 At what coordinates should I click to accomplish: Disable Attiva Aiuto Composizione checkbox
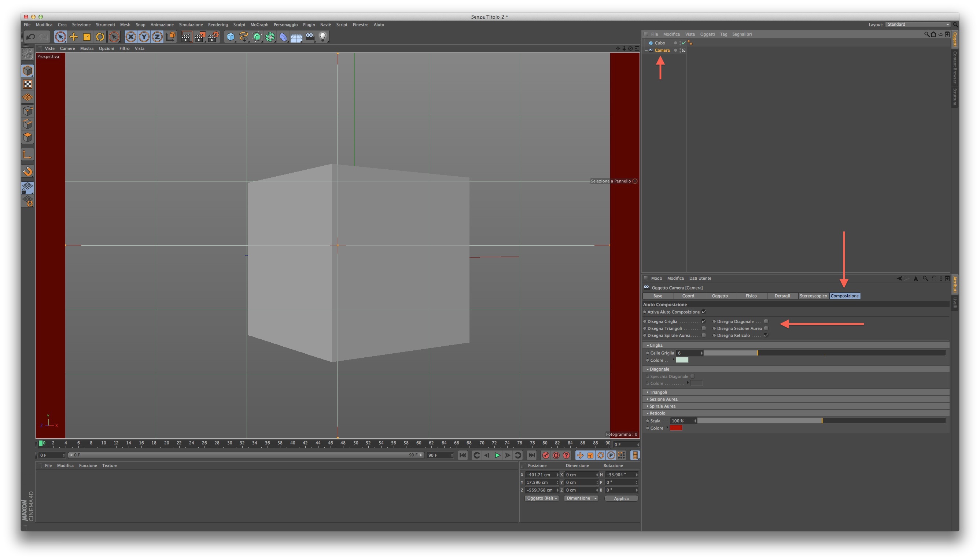[x=703, y=312]
